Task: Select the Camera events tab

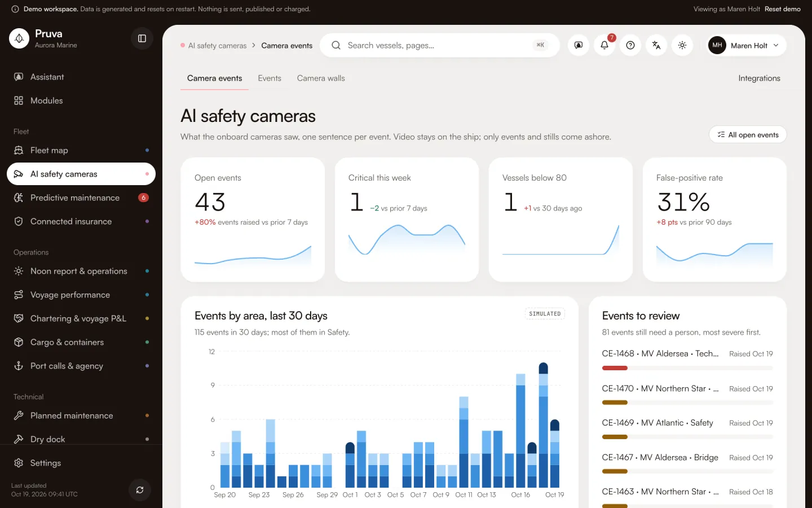Action: tap(214, 78)
